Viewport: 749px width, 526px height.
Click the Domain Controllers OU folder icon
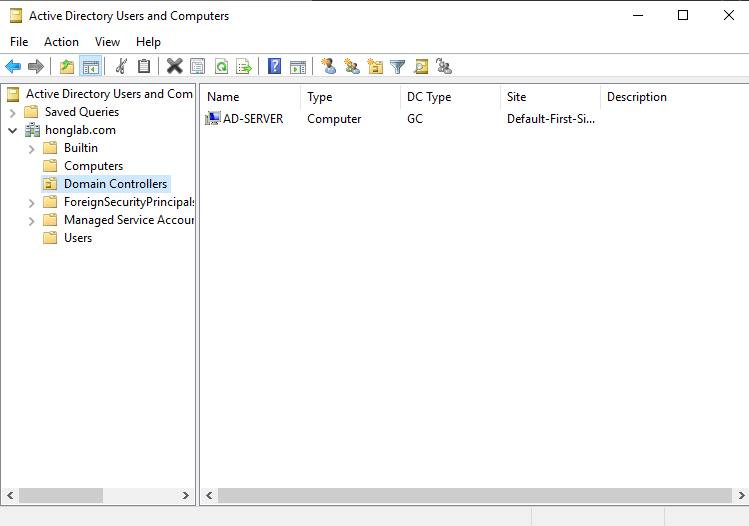[x=50, y=184]
